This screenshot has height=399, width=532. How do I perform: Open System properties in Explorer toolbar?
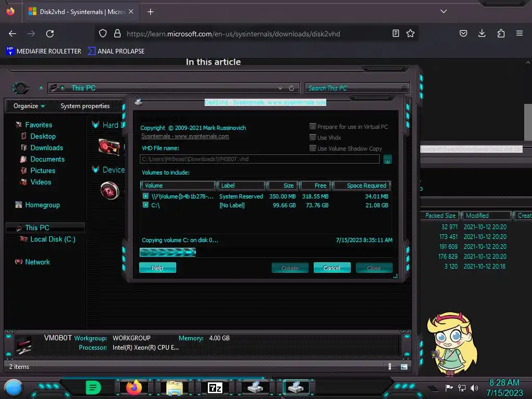(85, 106)
